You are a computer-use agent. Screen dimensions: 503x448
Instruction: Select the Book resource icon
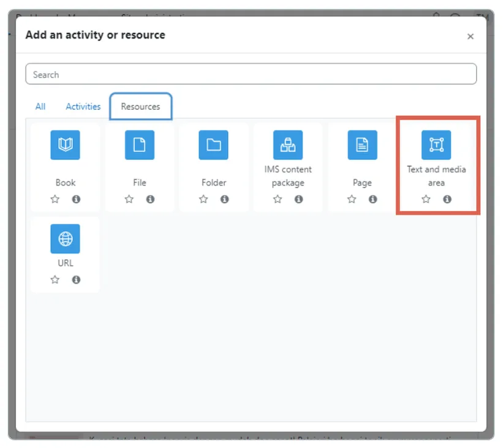pos(65,145)
